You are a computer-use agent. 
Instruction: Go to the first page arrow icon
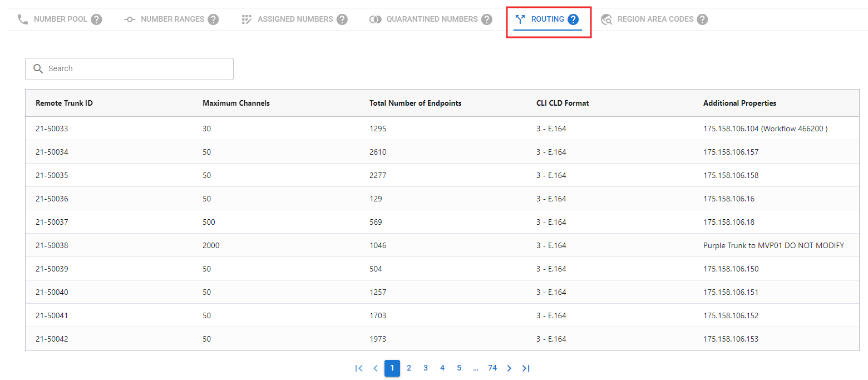pos(359,368)
